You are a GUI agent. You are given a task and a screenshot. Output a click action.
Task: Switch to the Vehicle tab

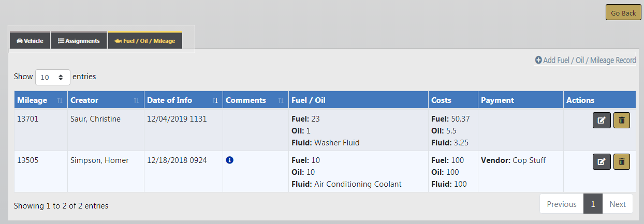click(30, 41)
